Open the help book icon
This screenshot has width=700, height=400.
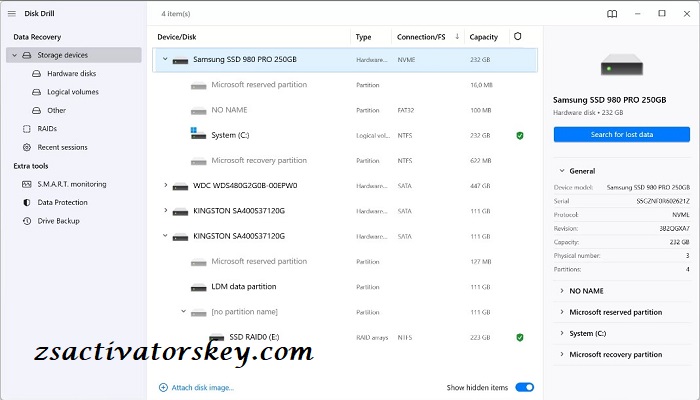pos(612,14)
